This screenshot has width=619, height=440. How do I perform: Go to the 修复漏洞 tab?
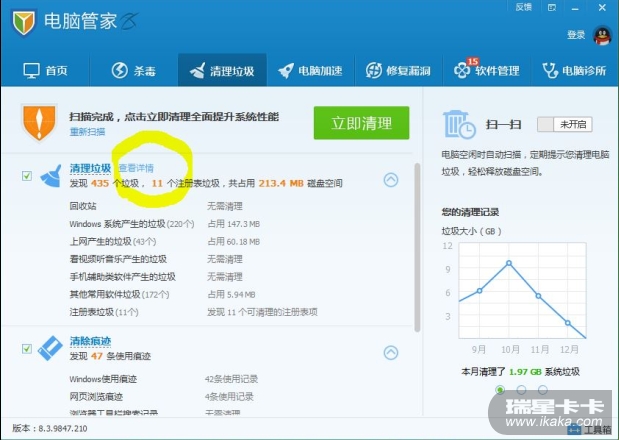point(398,71)
